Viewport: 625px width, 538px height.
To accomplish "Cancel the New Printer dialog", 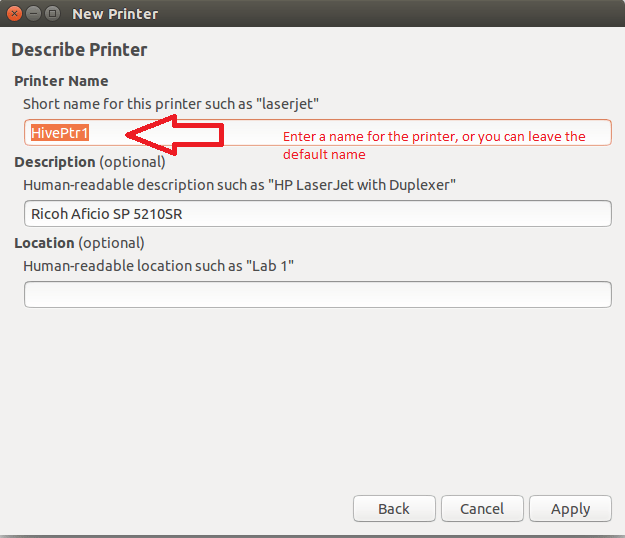I will 482,509.
